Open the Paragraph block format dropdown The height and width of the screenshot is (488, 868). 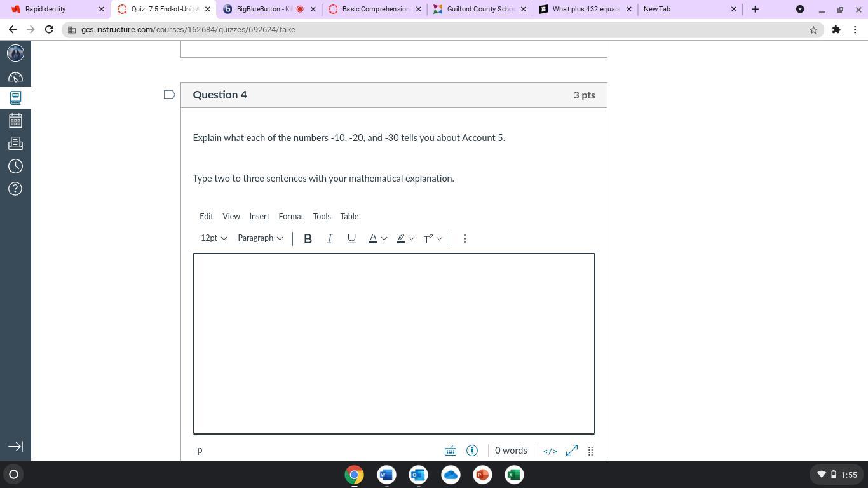[x=260, y=238]
